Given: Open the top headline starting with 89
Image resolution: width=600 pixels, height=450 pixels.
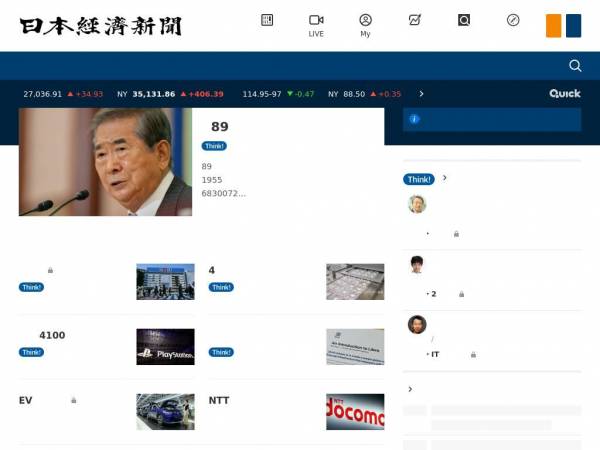Looking at the screenshot, I should point(220,127).
